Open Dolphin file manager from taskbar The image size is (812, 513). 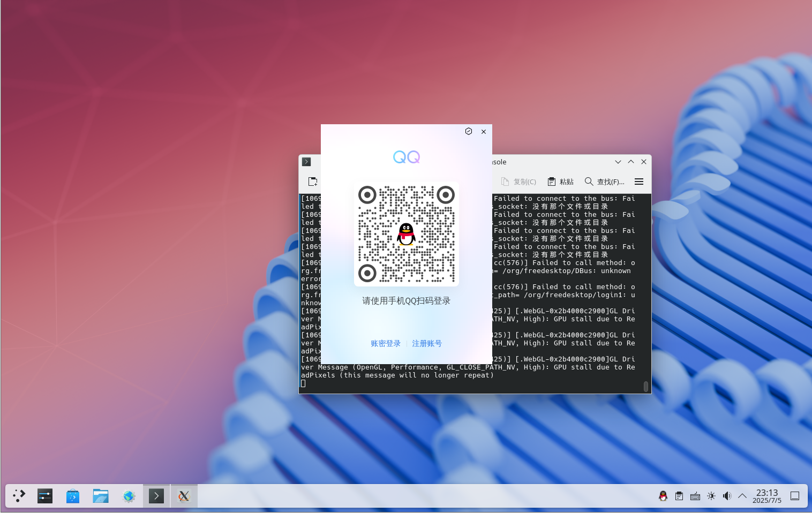[101, 496]
